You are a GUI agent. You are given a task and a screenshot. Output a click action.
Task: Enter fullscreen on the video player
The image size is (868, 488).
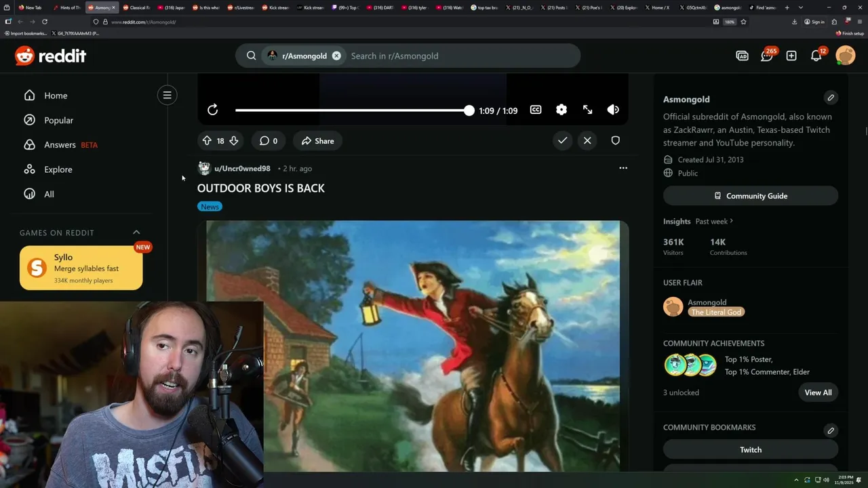coord(587,110)
